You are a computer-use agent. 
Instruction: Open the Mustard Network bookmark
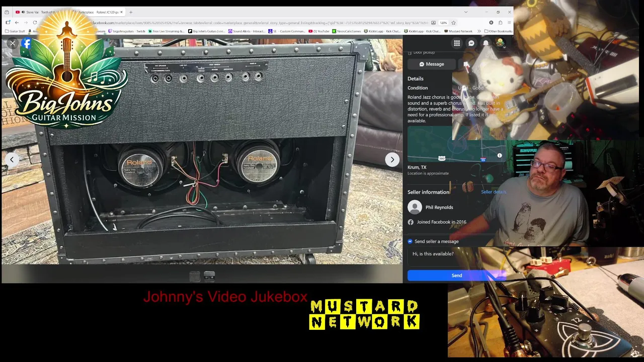click(458, 31)
